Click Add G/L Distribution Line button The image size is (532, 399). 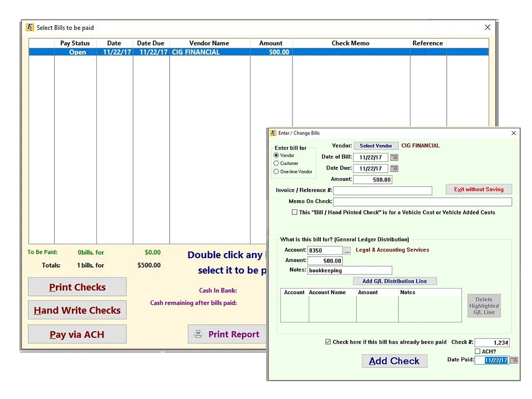(395, 282)
